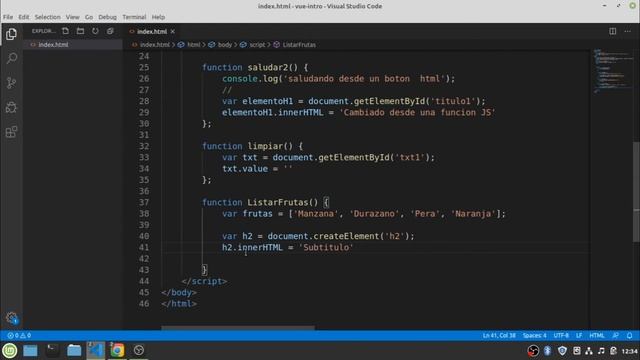The width and height of the screenshot is (640, 360).
Task: Open notifications bell in status bar
Action: (x=629, y=336)
